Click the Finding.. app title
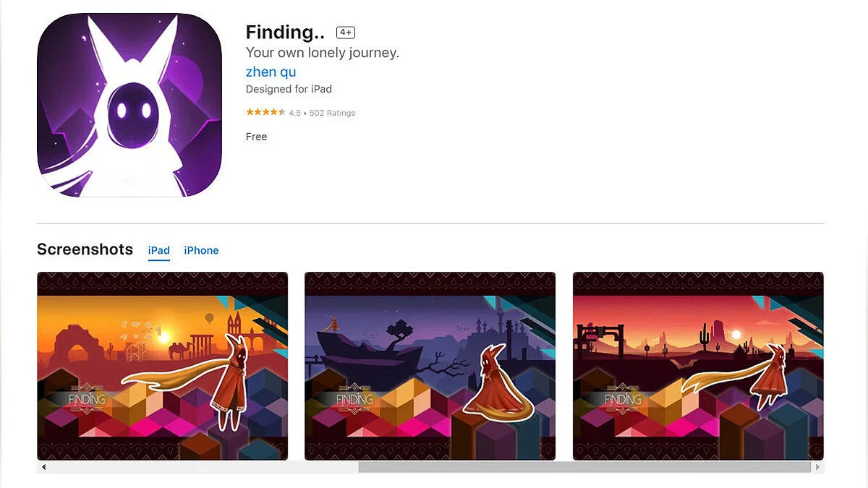Image resolution: width=868 pixels, height=488 pixels. pos(285,33)
